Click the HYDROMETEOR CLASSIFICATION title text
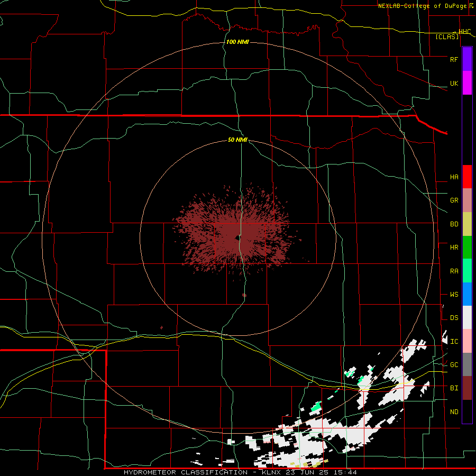The width and height of the screenshot is (476, 476). coord(186,472)
